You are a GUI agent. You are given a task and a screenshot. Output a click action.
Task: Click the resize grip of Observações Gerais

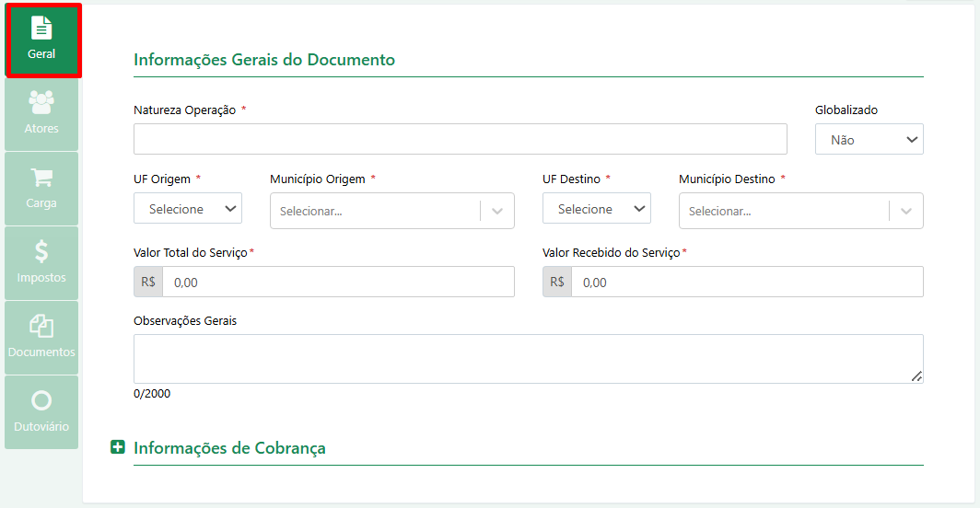coord(916,376)
